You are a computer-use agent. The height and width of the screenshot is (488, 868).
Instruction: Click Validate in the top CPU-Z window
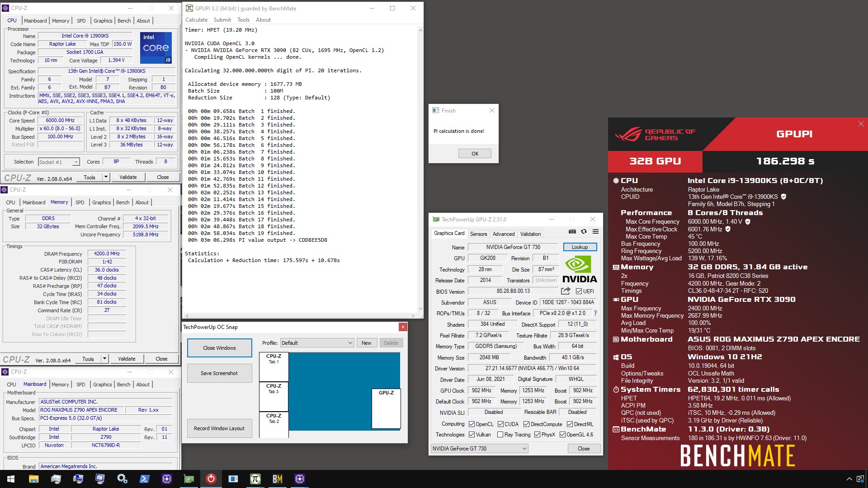pos(128,177)
